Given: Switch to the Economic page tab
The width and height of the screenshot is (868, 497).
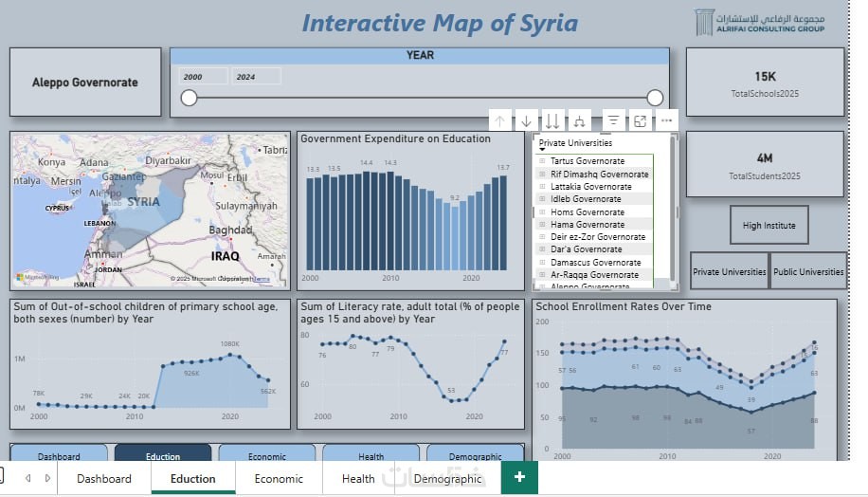Looking at the screenshot, I should 279,479.
